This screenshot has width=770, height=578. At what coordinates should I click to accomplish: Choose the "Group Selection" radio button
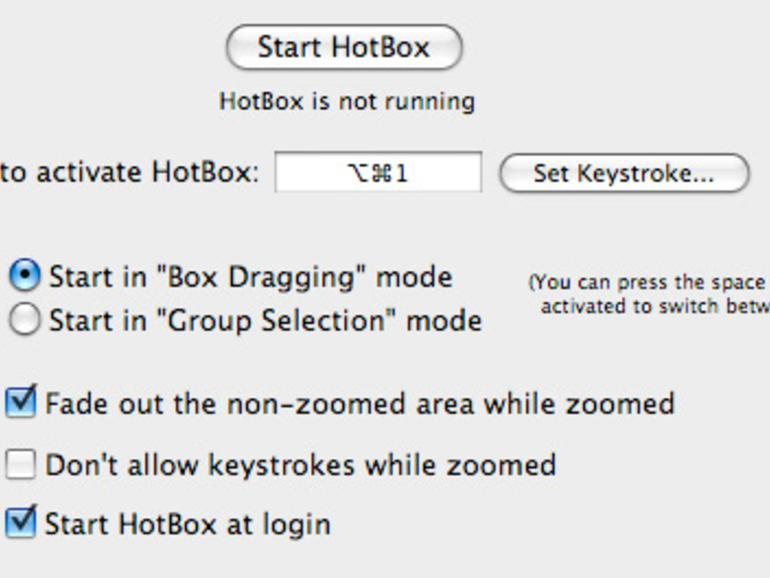point(26,320)
